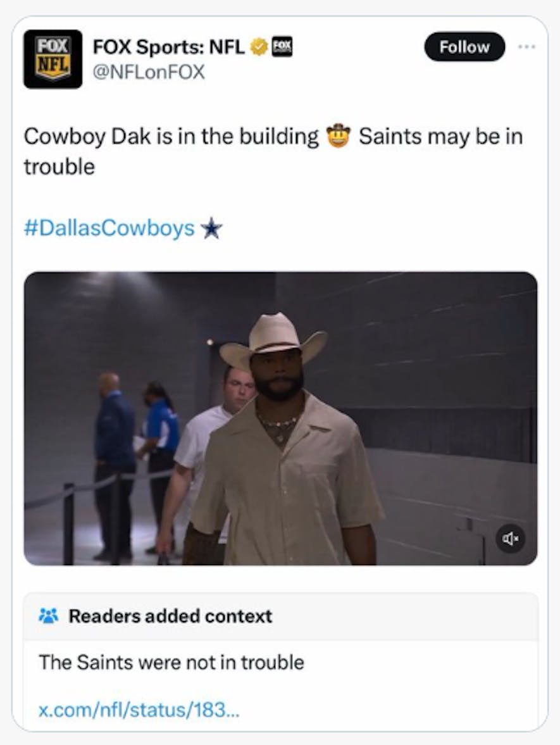The height and width of the screenshot is (745, 560).
Task: Click the cowboy hat emoji
Action: point(338,136)
